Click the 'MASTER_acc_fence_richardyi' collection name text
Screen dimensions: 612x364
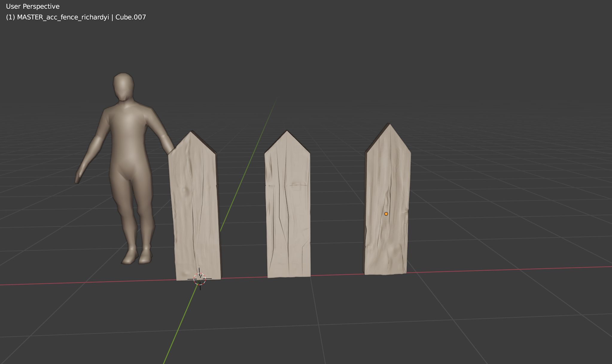click(x=63, y=17)
